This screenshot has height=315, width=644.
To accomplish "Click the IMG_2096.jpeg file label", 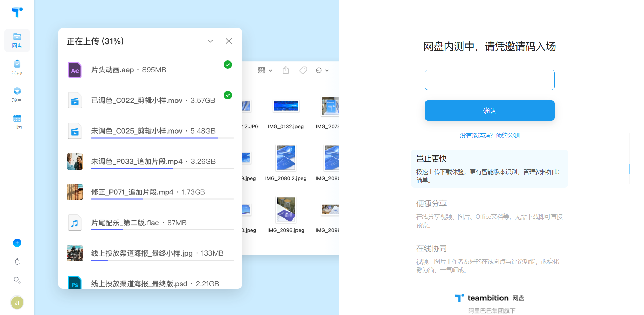I will [x=286, y=230].
